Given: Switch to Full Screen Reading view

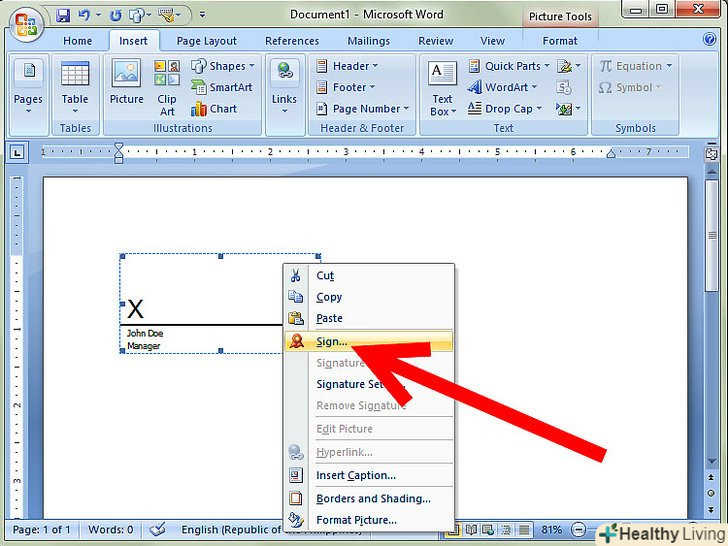Looking at the screenshot, I should (x=471, y=529).
